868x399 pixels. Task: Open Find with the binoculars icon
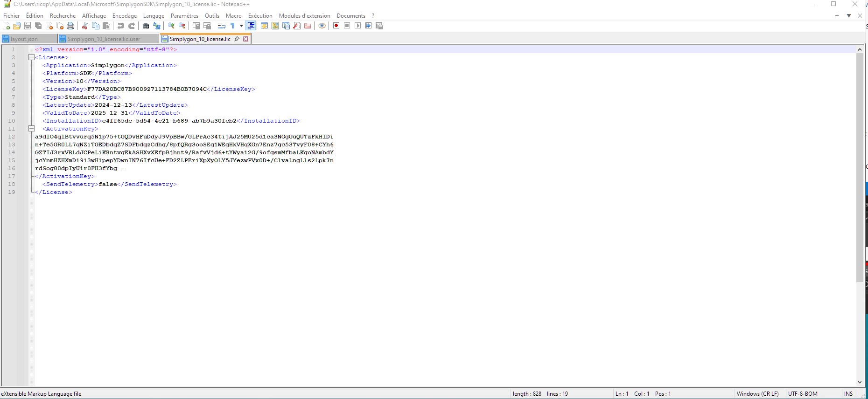tap(146, 26)
